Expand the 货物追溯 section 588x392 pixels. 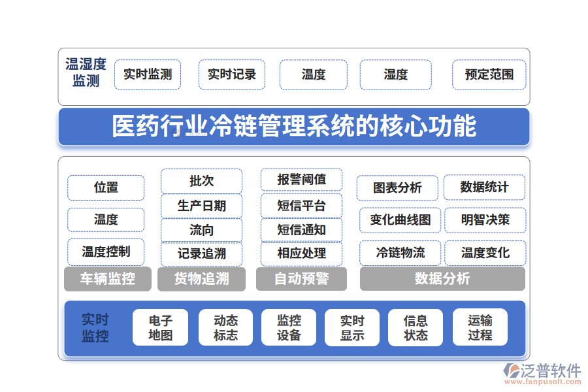pyautogui.click(x=201, y=279)
